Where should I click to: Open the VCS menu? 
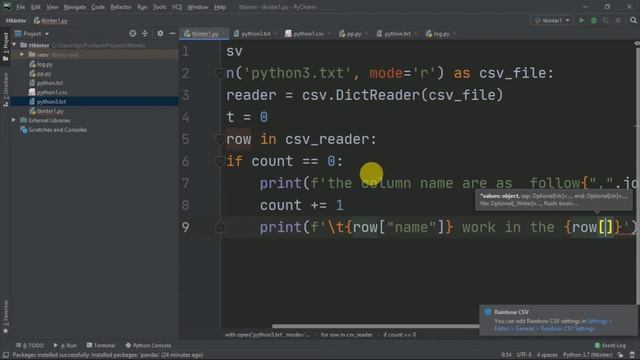pyautogui.click(x=177, y=7)
